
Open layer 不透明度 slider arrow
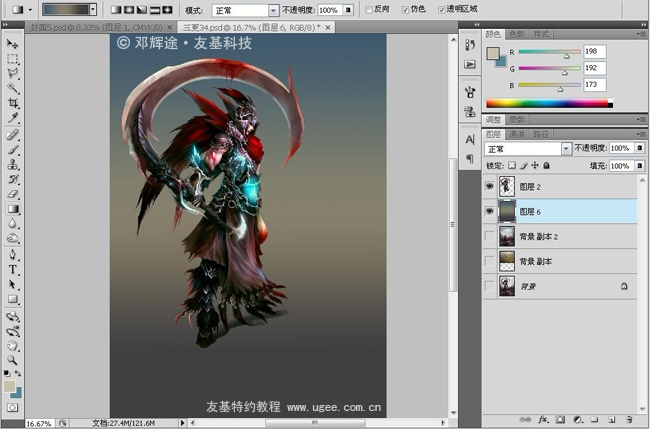[x=640, y=148]
